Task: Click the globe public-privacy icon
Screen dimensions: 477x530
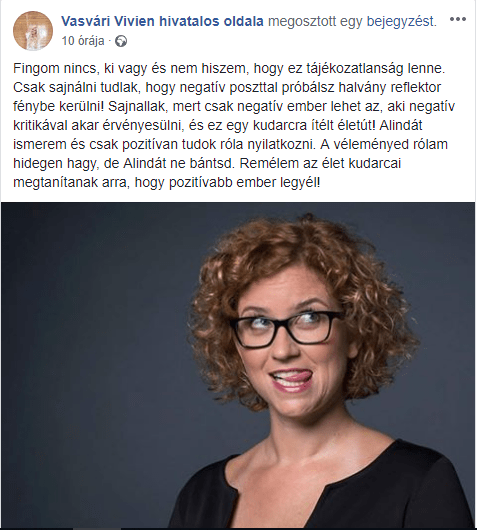Action: 121,41
